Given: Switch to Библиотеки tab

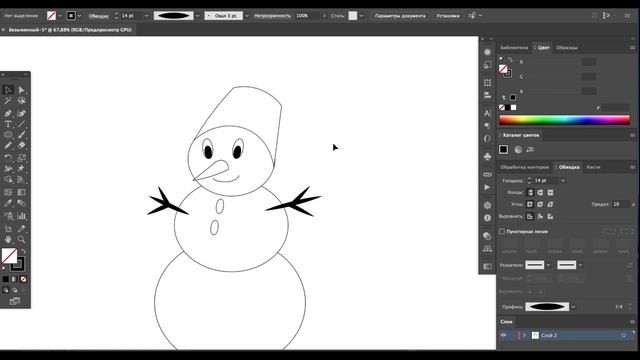Looking at the screenshot, I should click(x=514, y=48).
